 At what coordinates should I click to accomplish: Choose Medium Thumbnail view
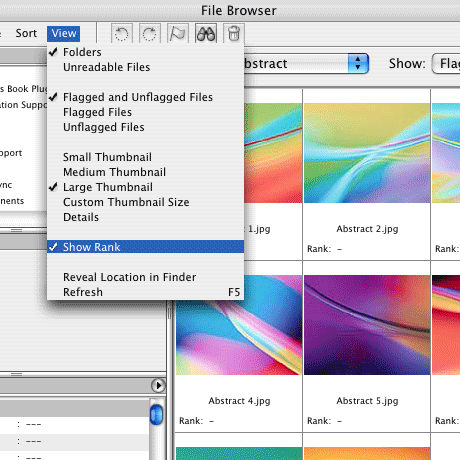(145, 172)
